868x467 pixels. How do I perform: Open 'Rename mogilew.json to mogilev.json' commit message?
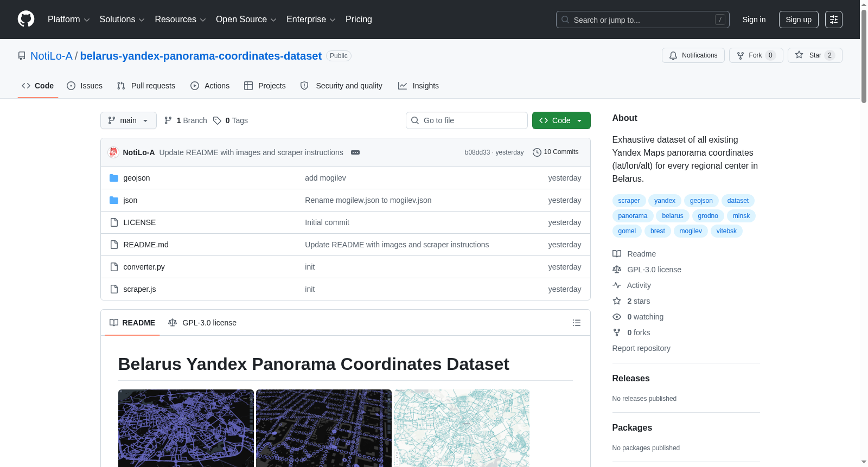coord(368,200)
